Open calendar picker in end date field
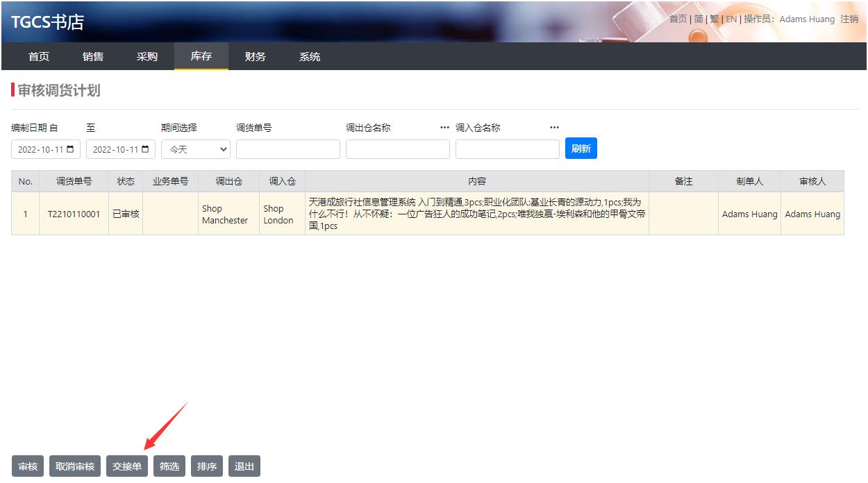 pos(145,149)
